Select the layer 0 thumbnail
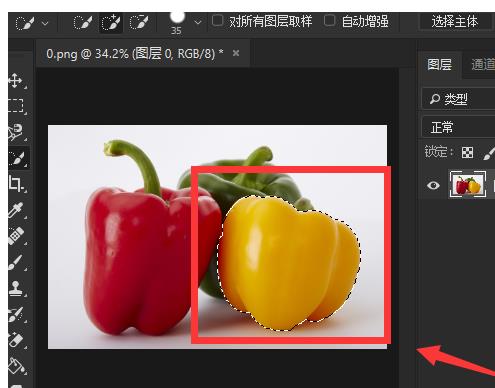495x388 pixels. pyautogui.click(x=468, y=184)
